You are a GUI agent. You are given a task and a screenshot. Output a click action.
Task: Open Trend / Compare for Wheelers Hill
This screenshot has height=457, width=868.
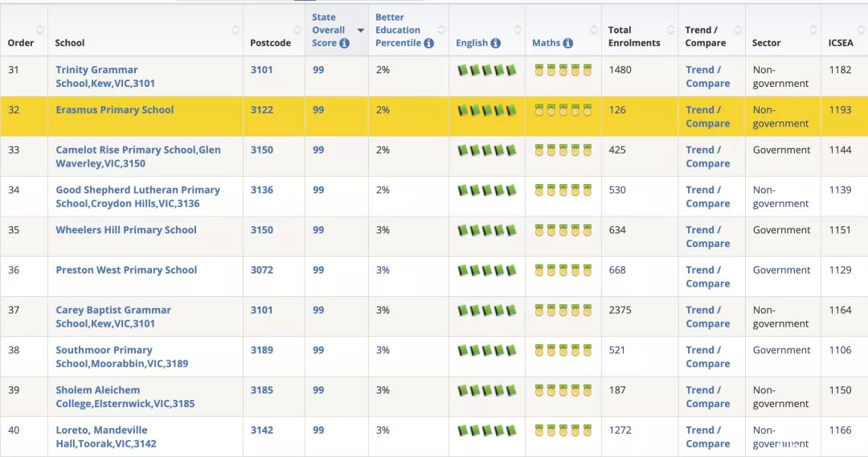point(707,237)
